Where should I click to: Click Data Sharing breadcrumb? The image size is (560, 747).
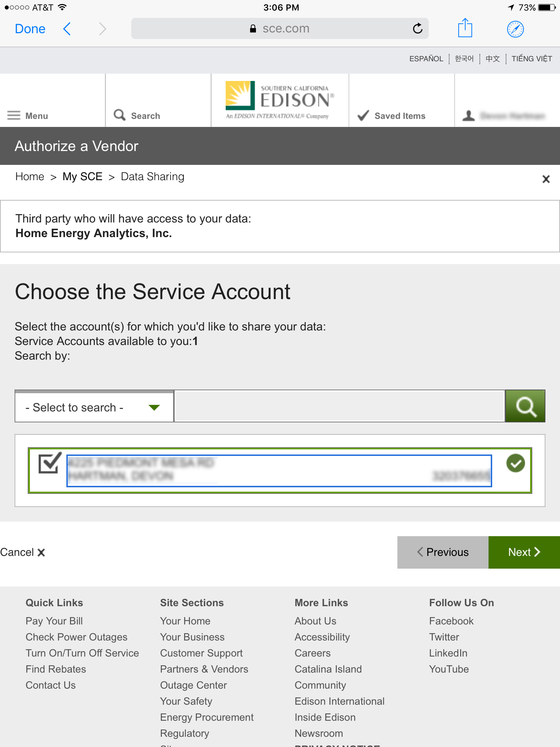[152, 177]
